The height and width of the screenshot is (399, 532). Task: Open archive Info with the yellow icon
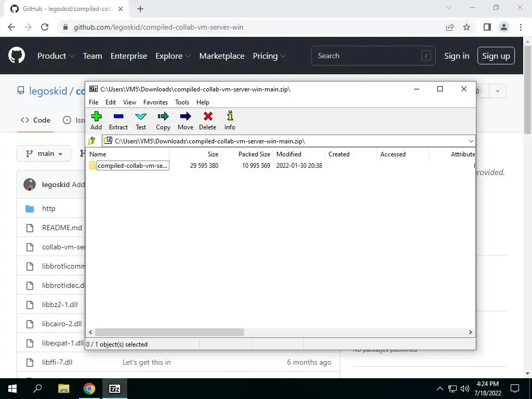pyautogui.click(x=230, y=121)
